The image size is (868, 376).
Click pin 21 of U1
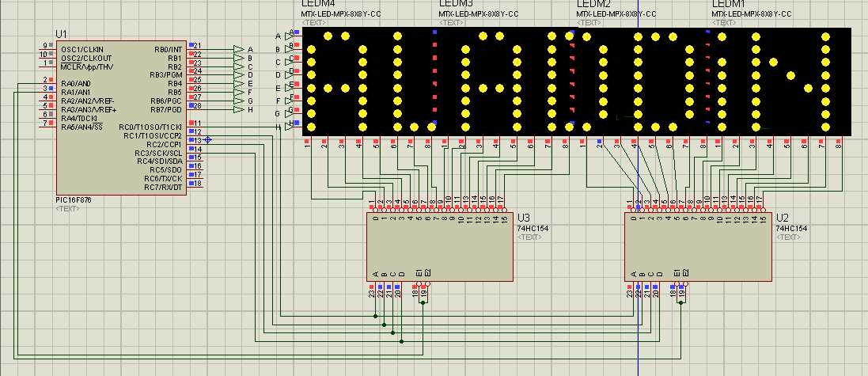tap(197, 45)
